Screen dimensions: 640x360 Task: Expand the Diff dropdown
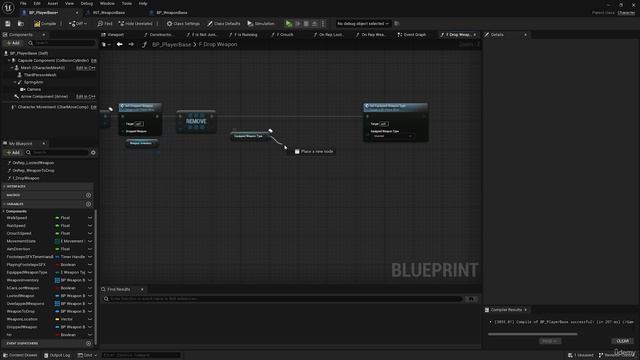[x=78, y=24]
